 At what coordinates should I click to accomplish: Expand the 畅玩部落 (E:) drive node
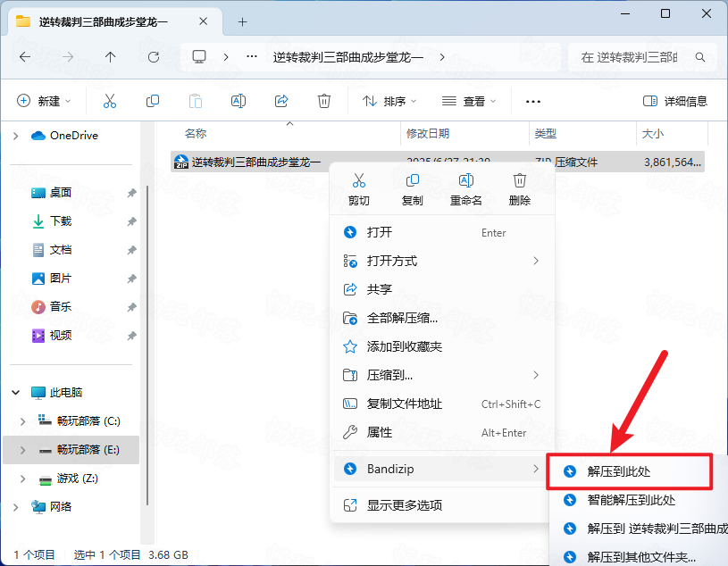pyautogui.click(x=22, y=450)
